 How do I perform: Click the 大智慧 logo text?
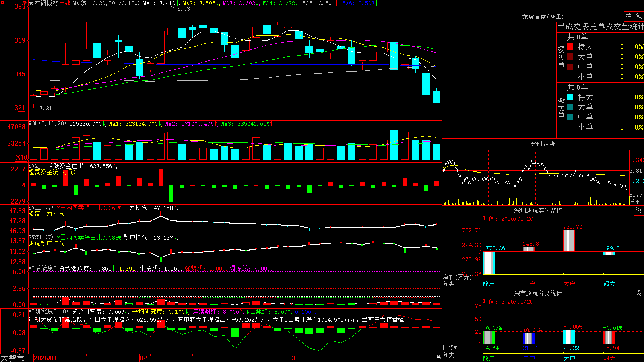12,358
